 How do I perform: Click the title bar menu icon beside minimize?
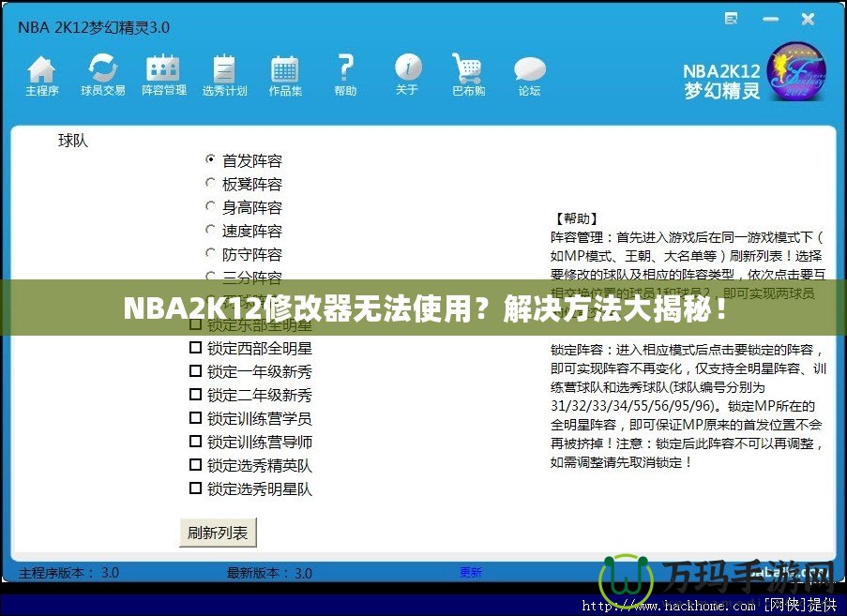[x=731, y=20]
